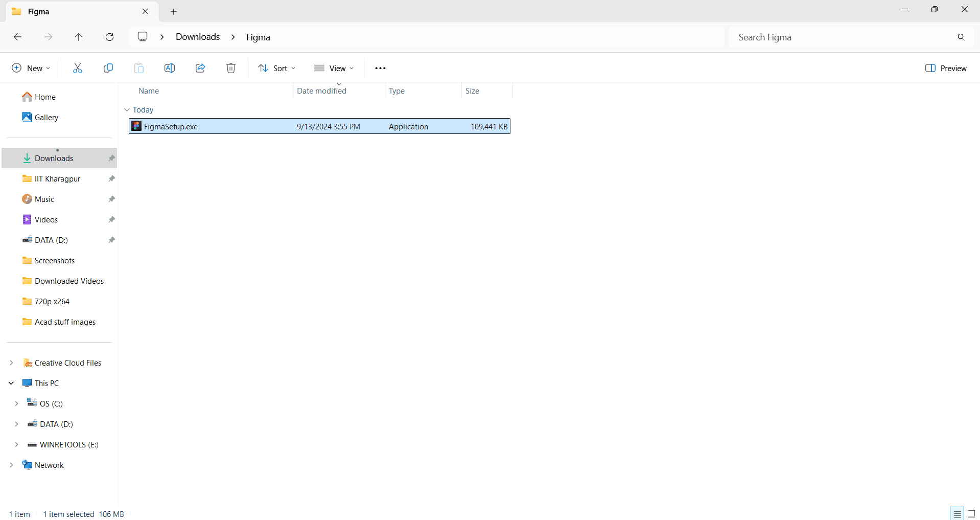The image size is (980, 520).
Task: Cut the selected file
Action: coord(77,67)
